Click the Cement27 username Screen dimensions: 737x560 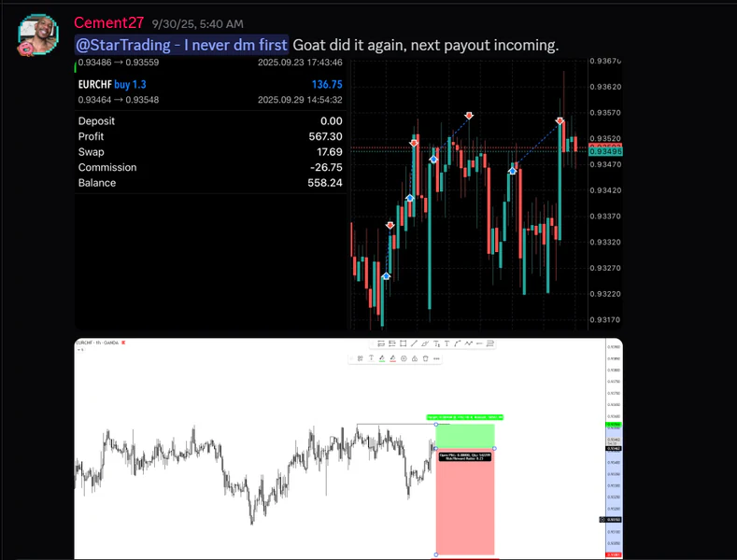[108, 22]
